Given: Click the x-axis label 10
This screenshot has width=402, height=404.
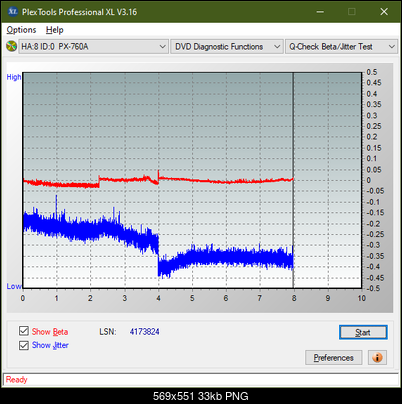Looking at the screenshot, I should (362, 298).
